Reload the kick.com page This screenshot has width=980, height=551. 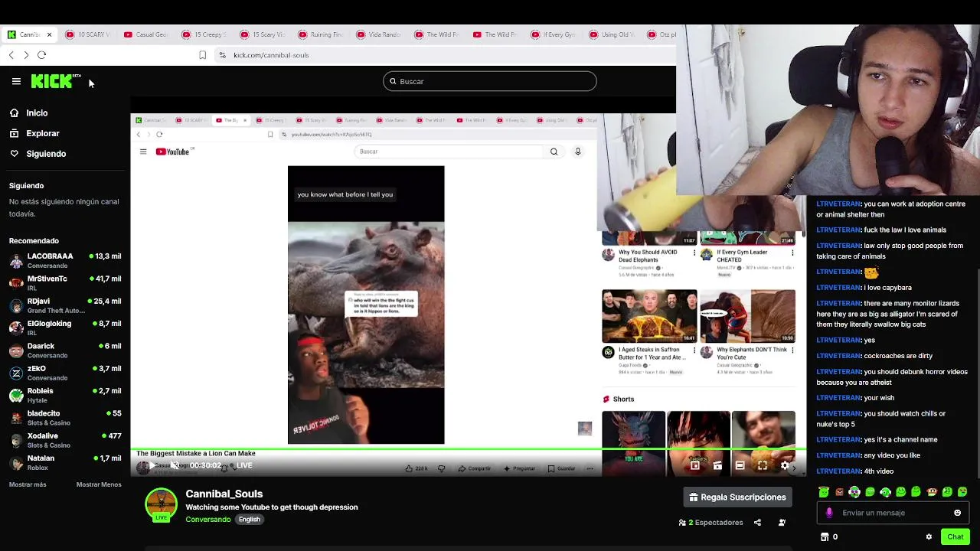click(x=42, y=55)
